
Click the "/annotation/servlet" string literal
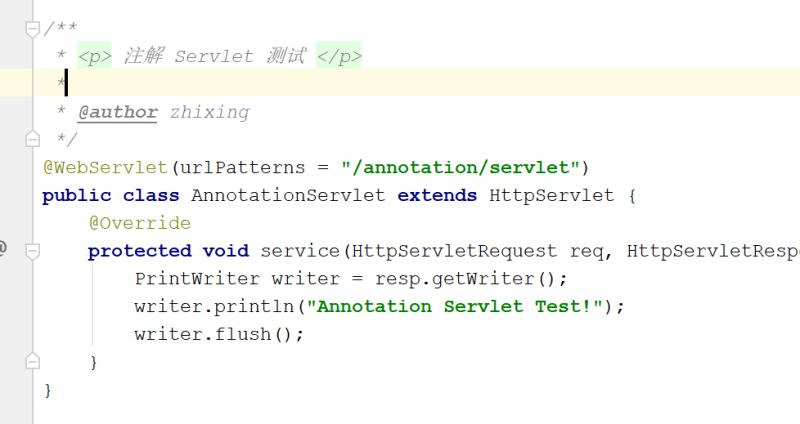click(461, 167)
